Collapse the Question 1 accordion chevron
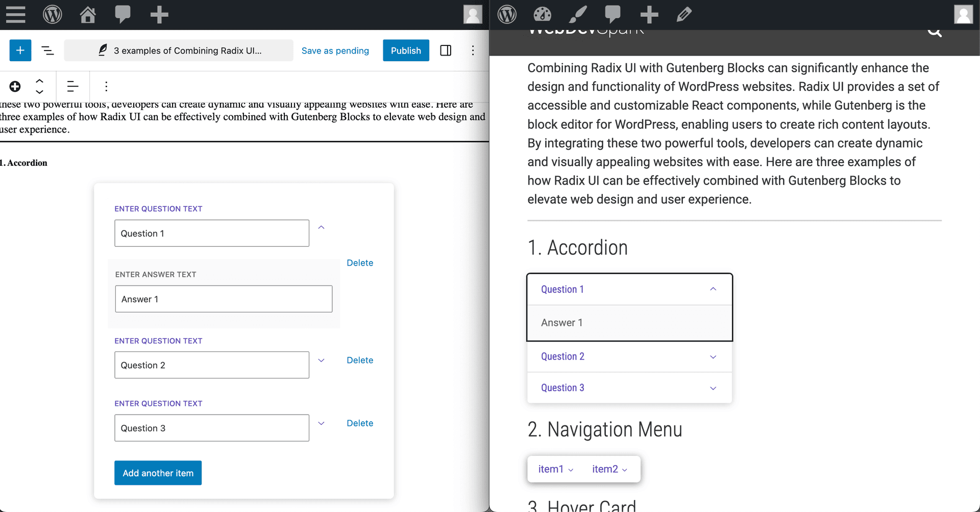Viewport: 980px width, 512px height. coord(713,289)
